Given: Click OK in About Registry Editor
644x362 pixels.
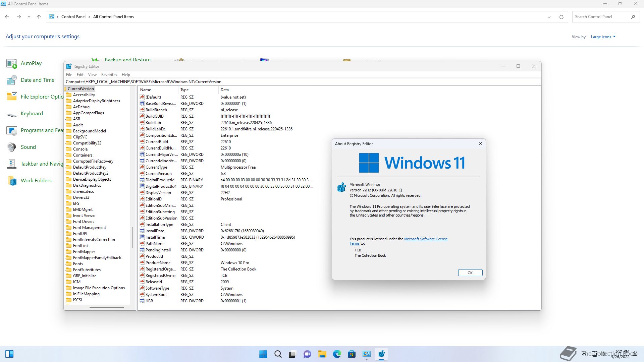Looking at the screenshot, I should point(470,273).
